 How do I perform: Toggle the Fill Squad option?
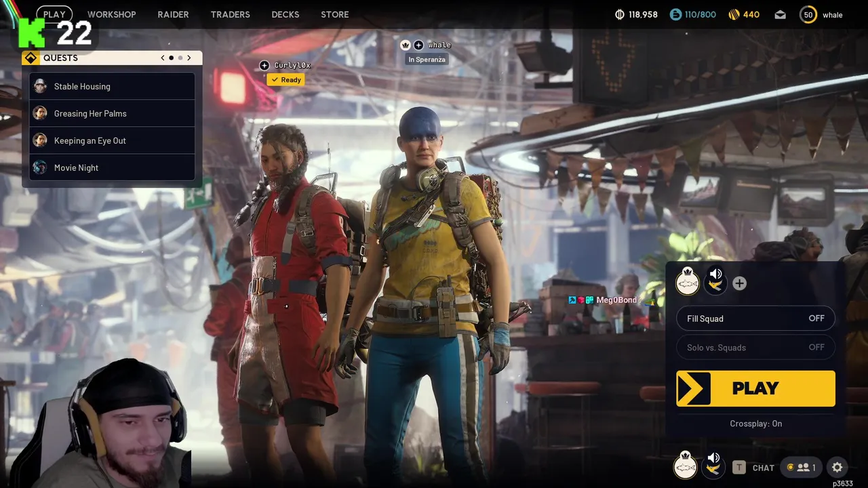[x=755, y=319]
